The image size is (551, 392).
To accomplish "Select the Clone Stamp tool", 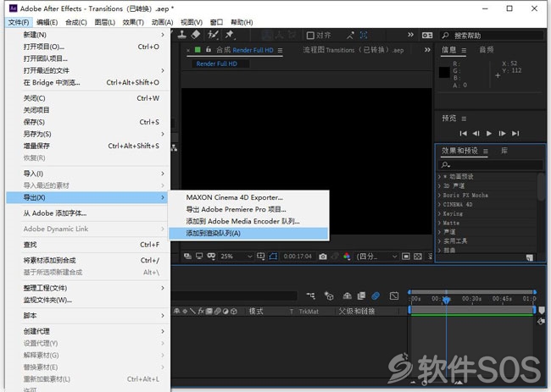I will pos(181,35).
